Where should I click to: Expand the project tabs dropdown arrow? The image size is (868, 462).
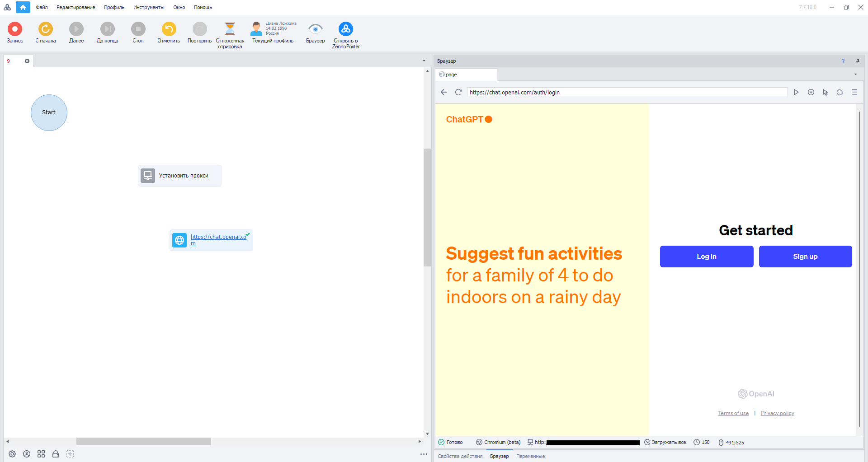pyautogui.click(x=424, y=61)
